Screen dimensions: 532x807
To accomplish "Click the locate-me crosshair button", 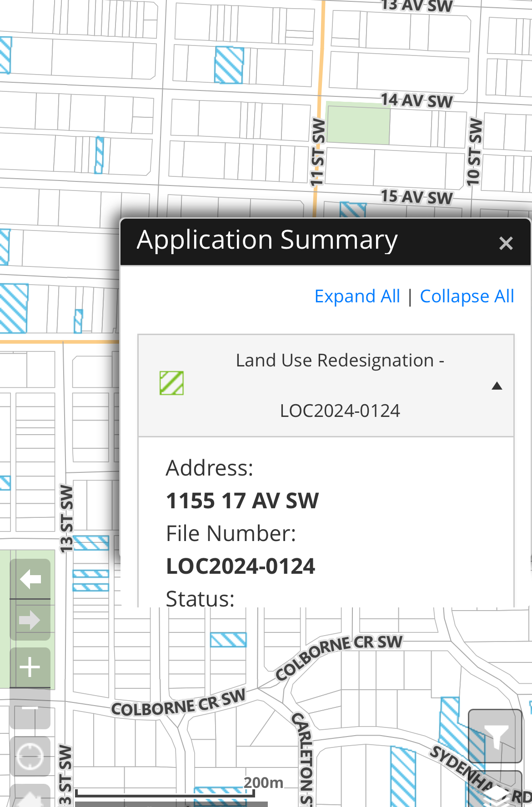I will (x=30, y=757).
